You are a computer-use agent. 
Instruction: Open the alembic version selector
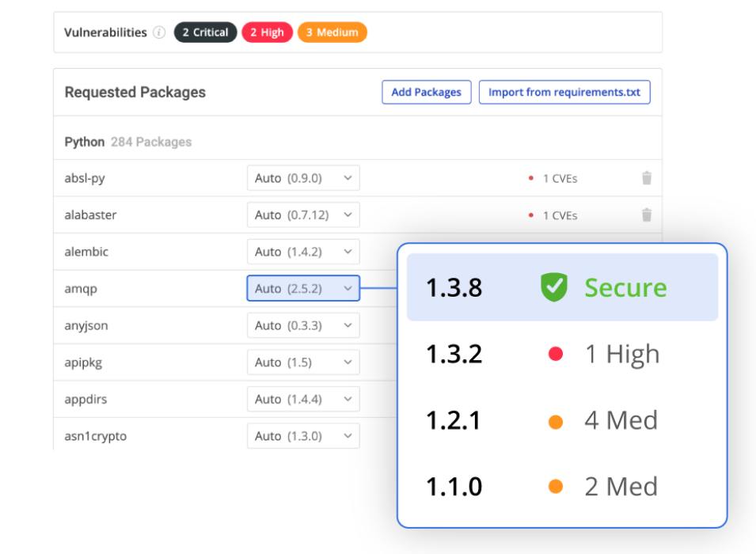303,251
